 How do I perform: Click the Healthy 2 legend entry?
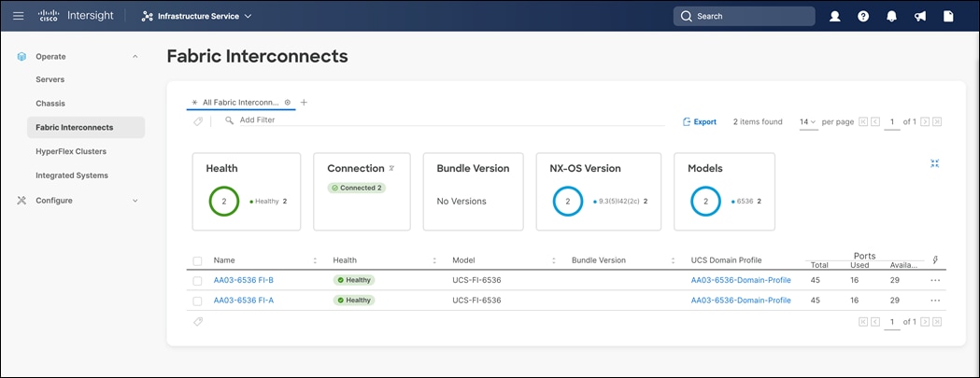coord(268,202)
